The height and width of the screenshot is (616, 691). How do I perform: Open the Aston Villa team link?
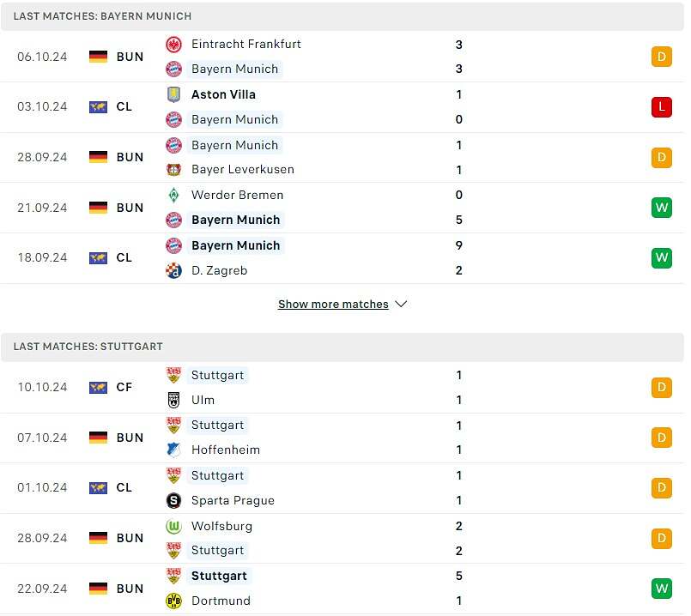click(223, 94)
